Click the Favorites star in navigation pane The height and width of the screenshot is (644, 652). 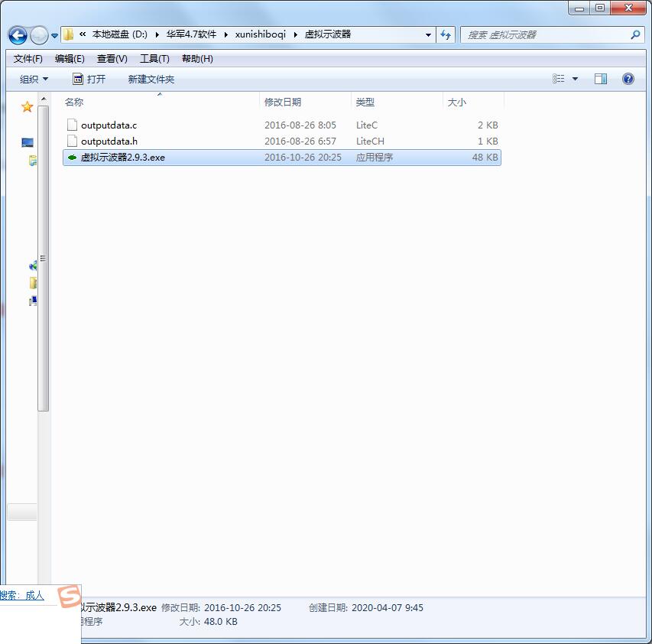click(28, 107)
